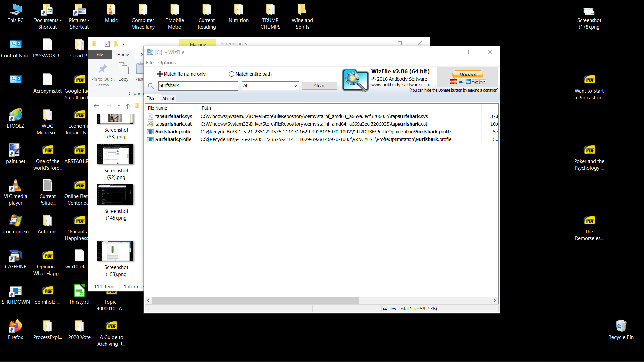Open Want to Start a Podcast PDF
This screenshot has width=644, height=362.
[x=589, y=87]
